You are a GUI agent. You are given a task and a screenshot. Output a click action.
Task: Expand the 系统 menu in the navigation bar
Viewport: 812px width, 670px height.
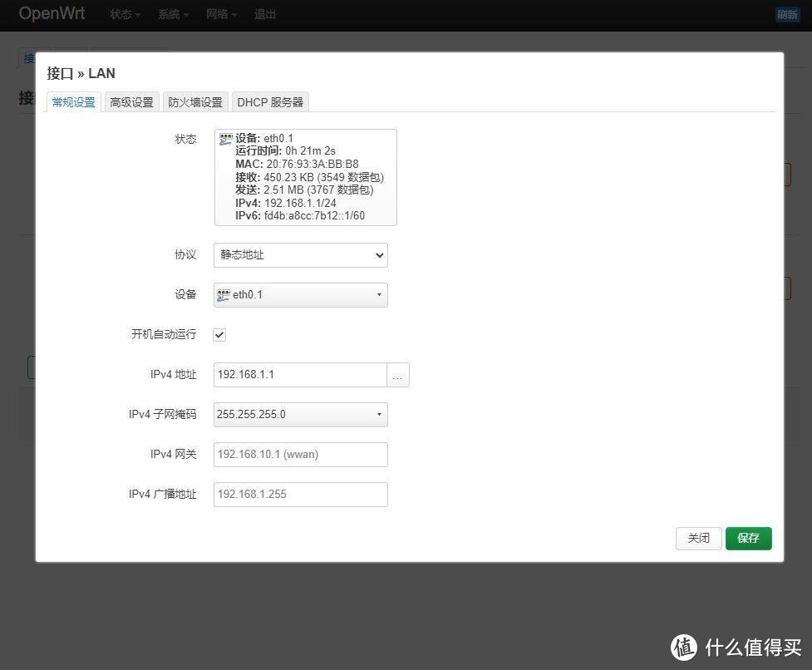[x=171, y=14]
